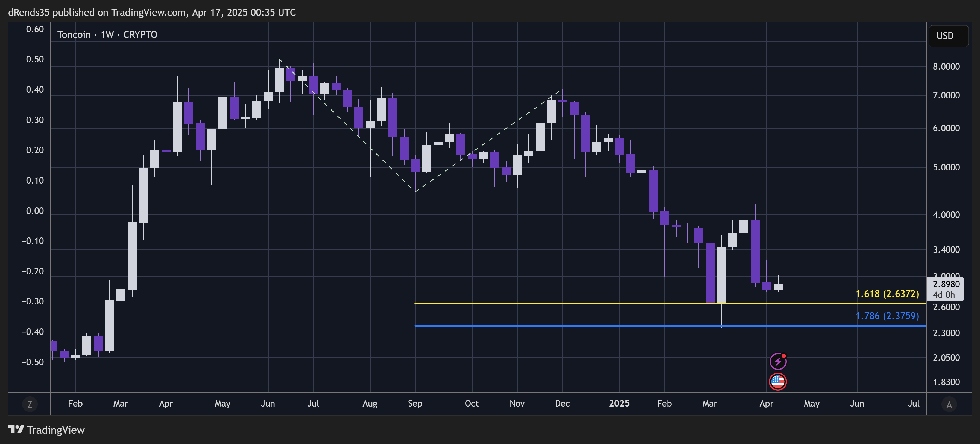Click the 2.0500 price axis label
Image resolution: width=980 pixels, height=444 pixels.
946,358
